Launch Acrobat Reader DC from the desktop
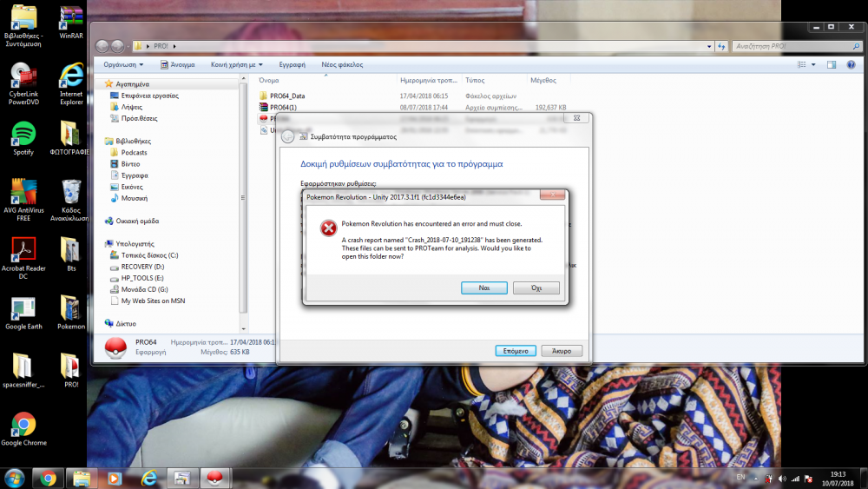 pos(23,257)
